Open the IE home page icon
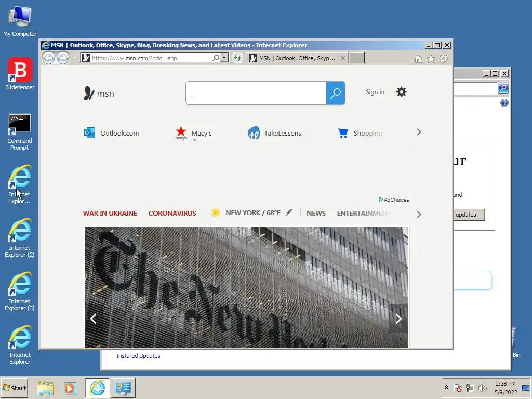Viewport: 532px width, 399px height. [418, 59]
